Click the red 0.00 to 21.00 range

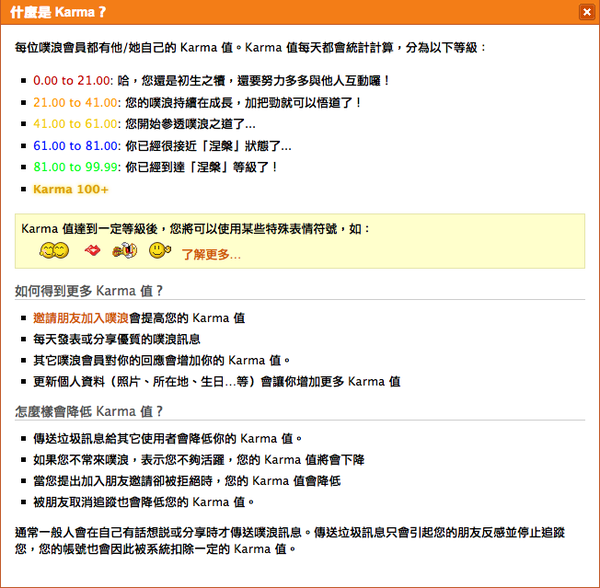[72, 81]
